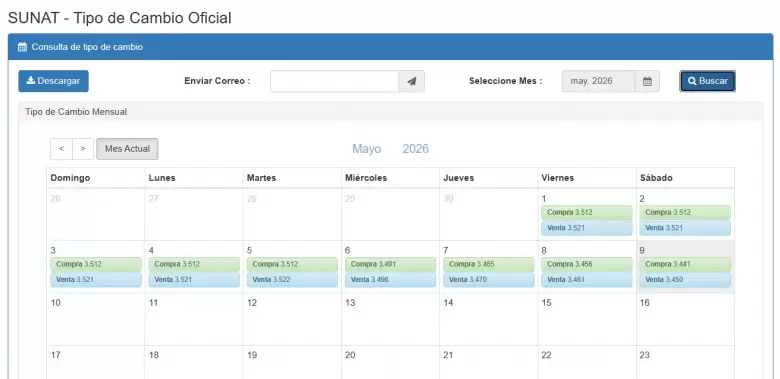The width and height of the screenshot is (780, 379).
Task: Click the may. 2026 month field
Action: [598, 81]
